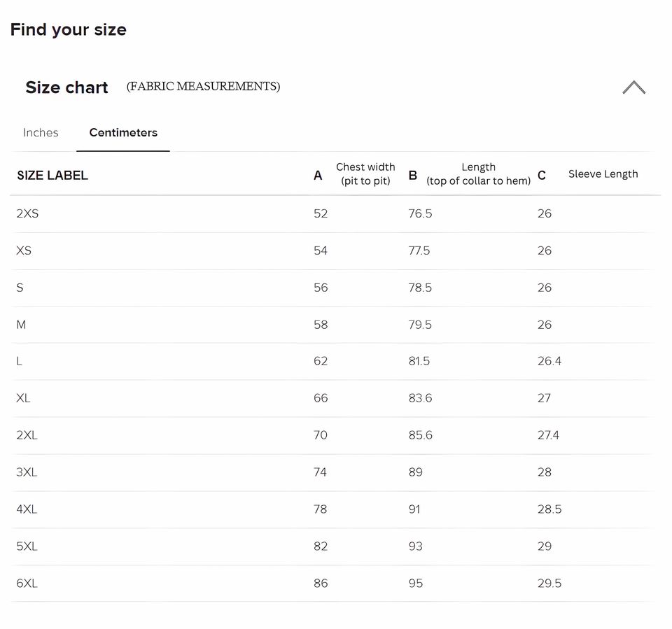Click sleeve length value 28.5 for 4XL
The image size is (672, 629).
tap(549, 509)
